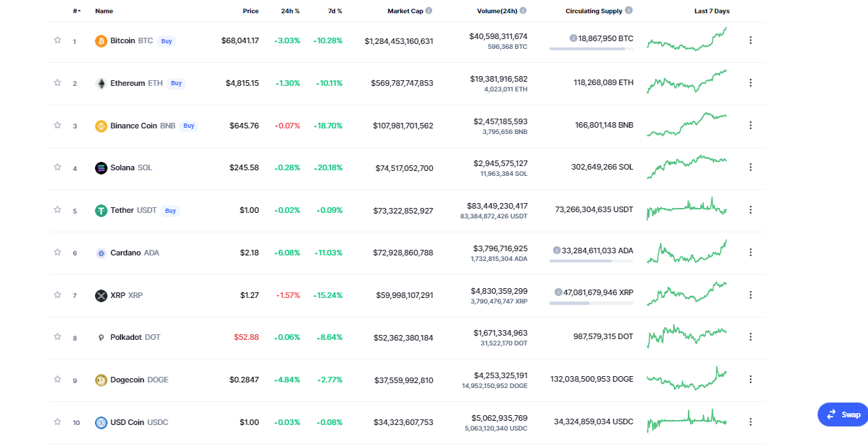Click the Buy button next to Binance Coin
868x448 pixels.
(x=189, y=126)
